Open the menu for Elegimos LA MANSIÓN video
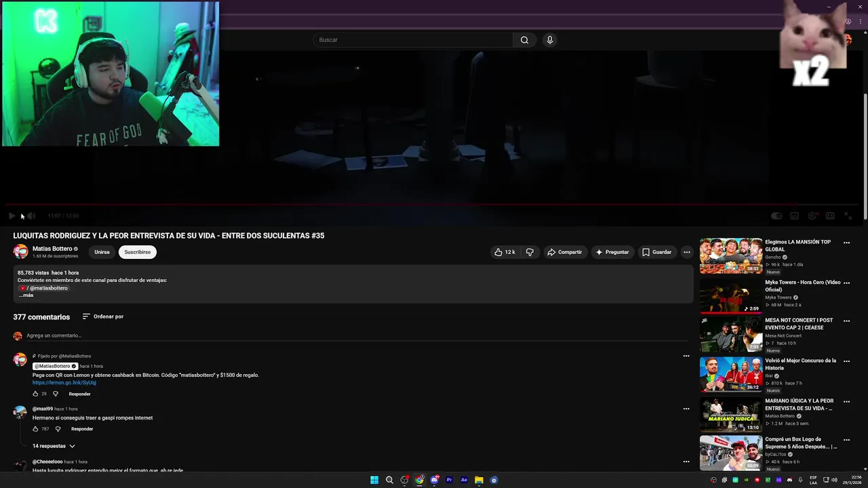The image size is (868, 488). pyautogui.click(x=846, y=243)
